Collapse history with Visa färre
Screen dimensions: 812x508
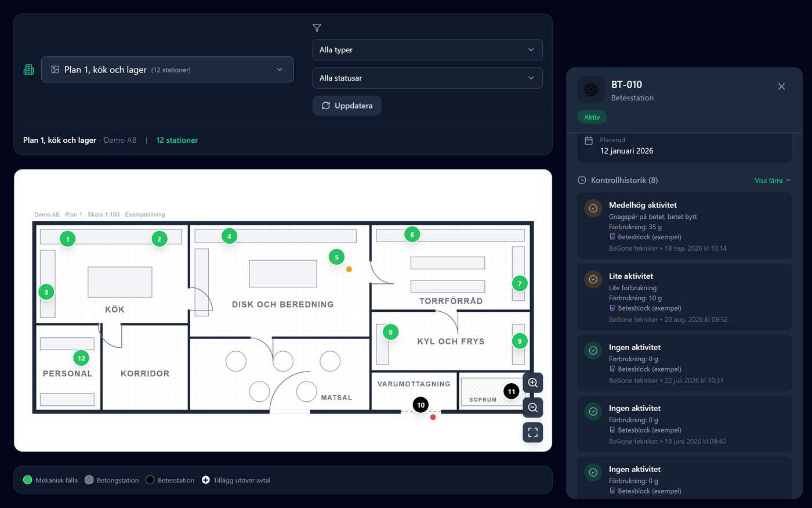coord(773,181)
